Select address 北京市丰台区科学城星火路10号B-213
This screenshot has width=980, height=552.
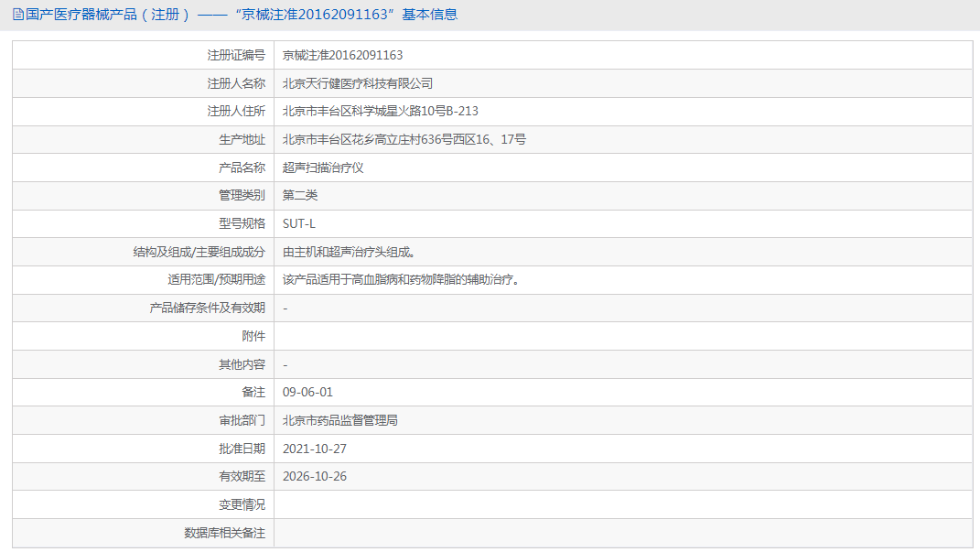pos(380,112)
